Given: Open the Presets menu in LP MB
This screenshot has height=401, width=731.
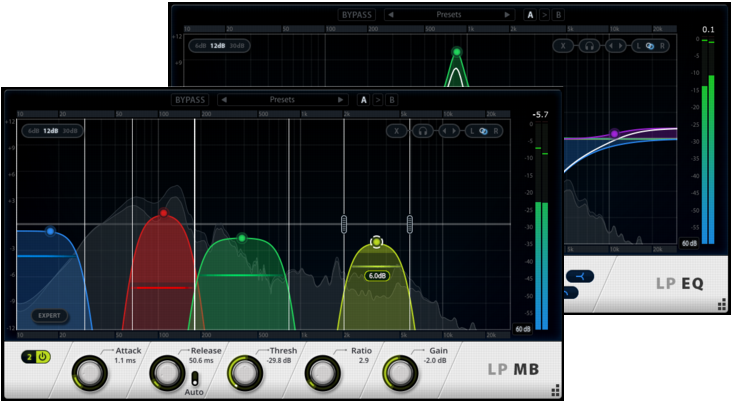Looking at the screenshot, I should [x=282, y=100].
